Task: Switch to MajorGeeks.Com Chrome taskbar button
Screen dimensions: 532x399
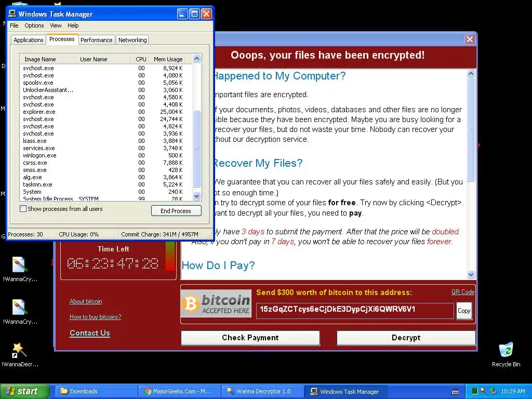Action: coord(179,391)
